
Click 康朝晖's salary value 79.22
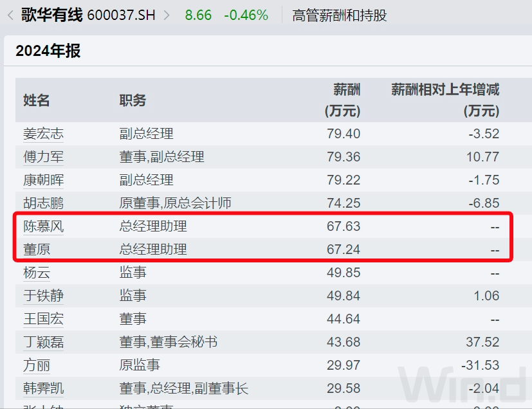[344, 180]
